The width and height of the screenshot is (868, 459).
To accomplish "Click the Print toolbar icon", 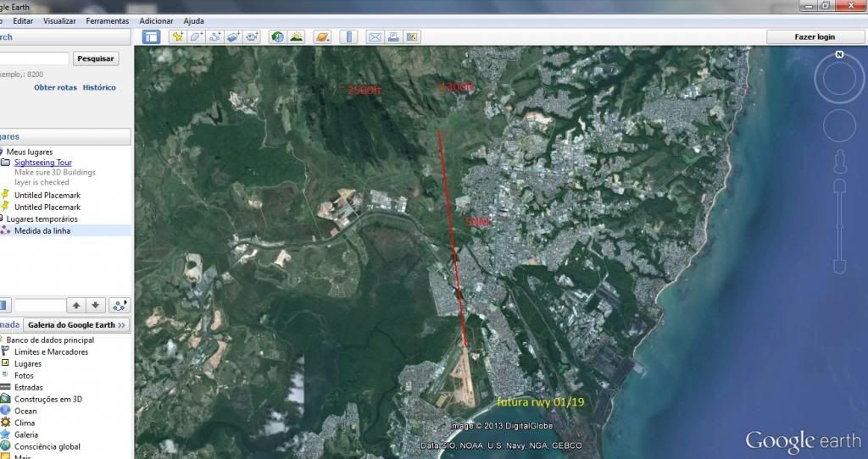I will (393, 37).
